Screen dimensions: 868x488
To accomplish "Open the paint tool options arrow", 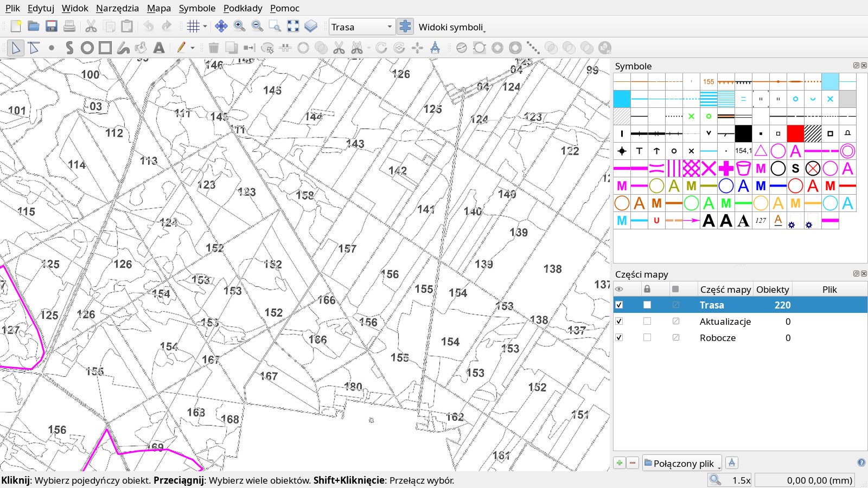I will pyautogui.click(x=193, y=48).
